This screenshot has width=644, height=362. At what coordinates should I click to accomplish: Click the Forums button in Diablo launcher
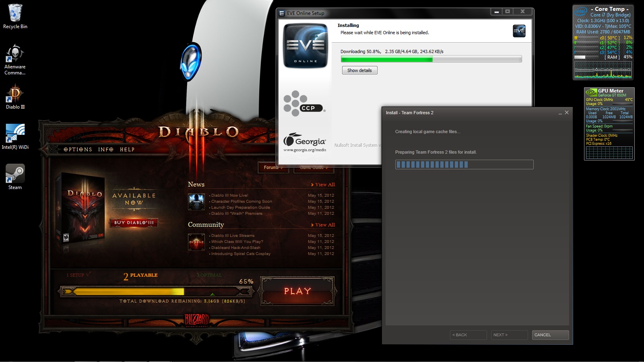pyautogui.click(x=273, y=167)
